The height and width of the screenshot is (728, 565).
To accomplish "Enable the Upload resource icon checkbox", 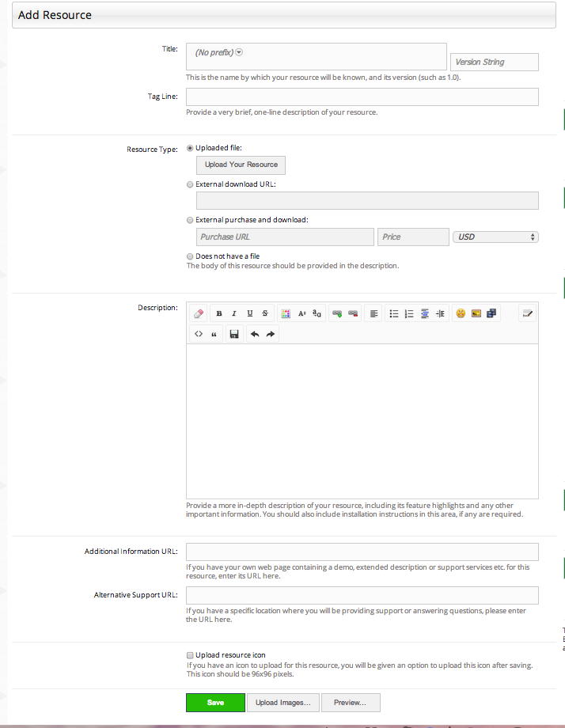I will 190,655.
